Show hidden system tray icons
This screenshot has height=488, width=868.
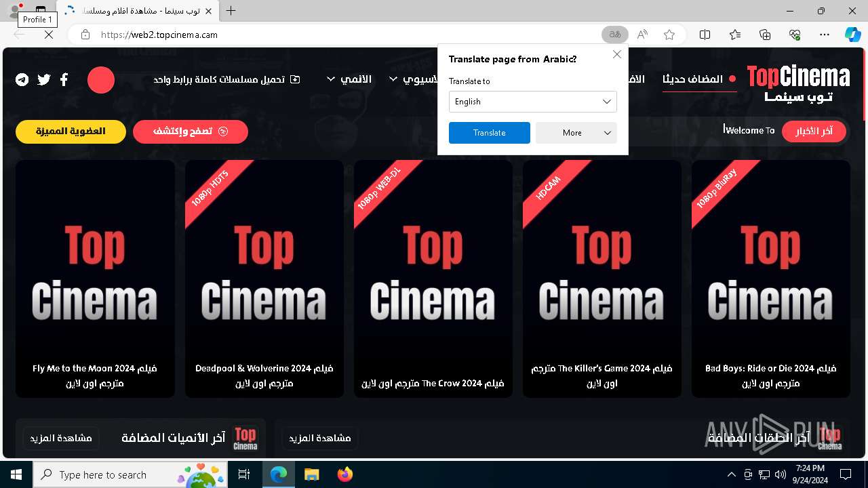pyautogui.click(x=731, y=474)
